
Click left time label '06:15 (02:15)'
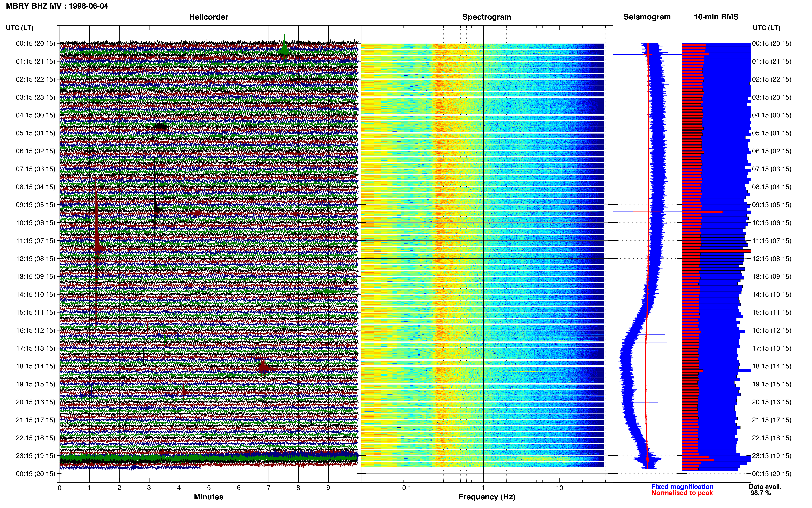35,151
